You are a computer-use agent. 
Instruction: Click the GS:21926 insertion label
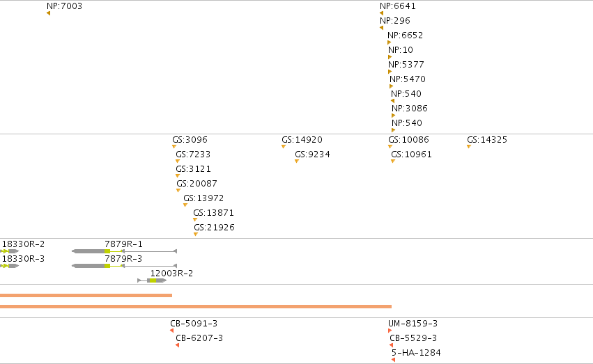pos(214,228)
